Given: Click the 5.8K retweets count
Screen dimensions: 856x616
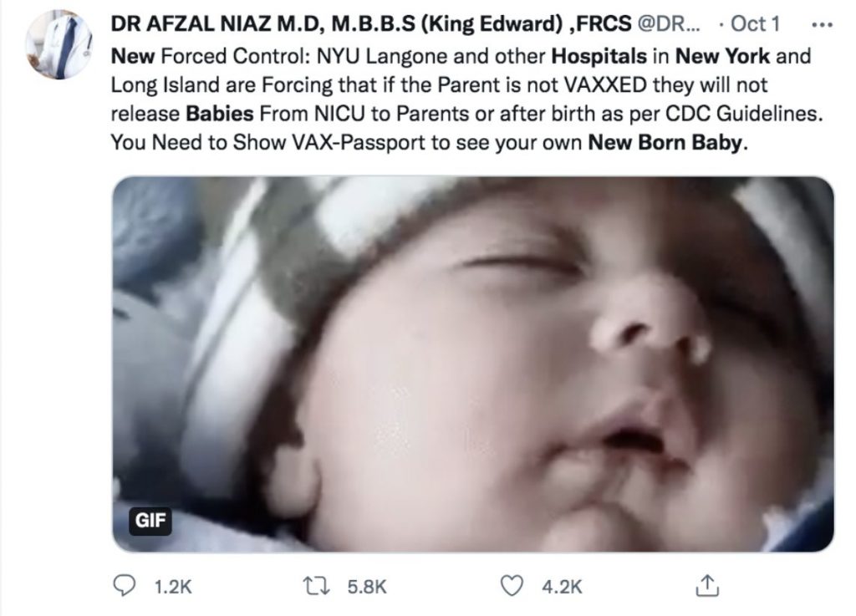Looking at the screenshot, I should click(x=365, y=587).
